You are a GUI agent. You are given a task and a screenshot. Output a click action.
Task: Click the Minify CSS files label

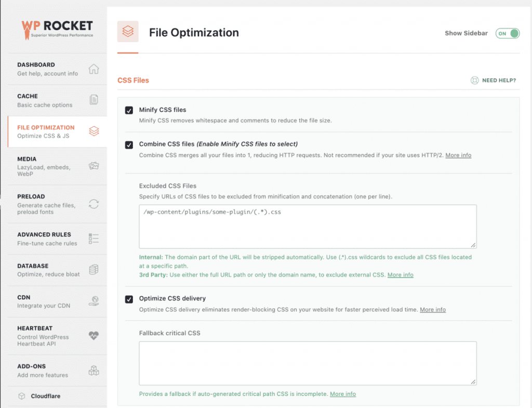pyautogui.click(x=163, y=110)
